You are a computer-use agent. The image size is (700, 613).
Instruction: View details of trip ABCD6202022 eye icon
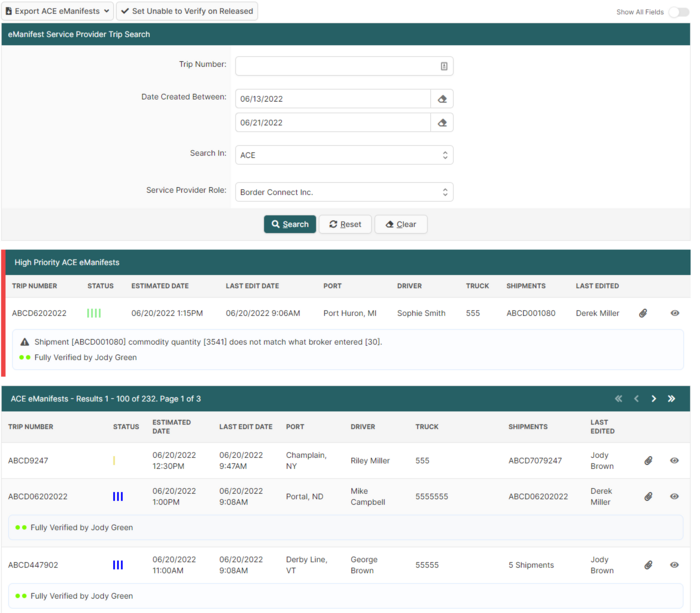675,313
